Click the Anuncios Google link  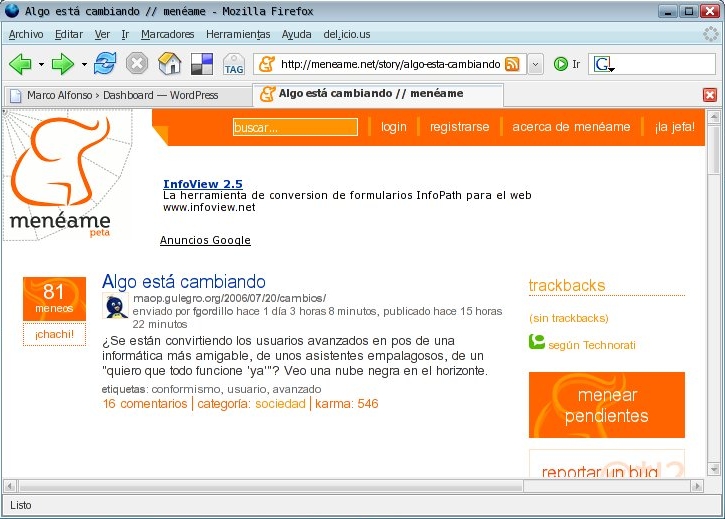205,240
